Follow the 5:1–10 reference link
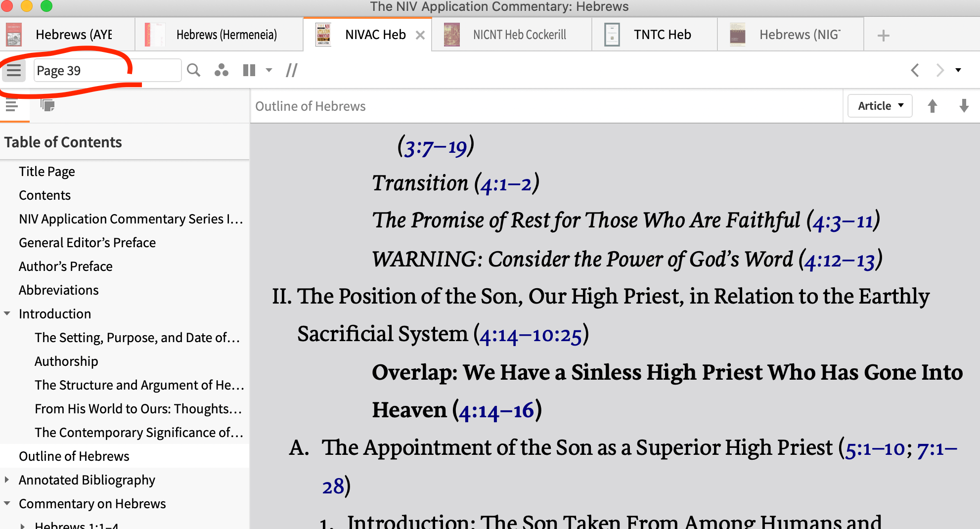This screenshot has height=529, width=980. pyautogui.click(x=875, y=449)
